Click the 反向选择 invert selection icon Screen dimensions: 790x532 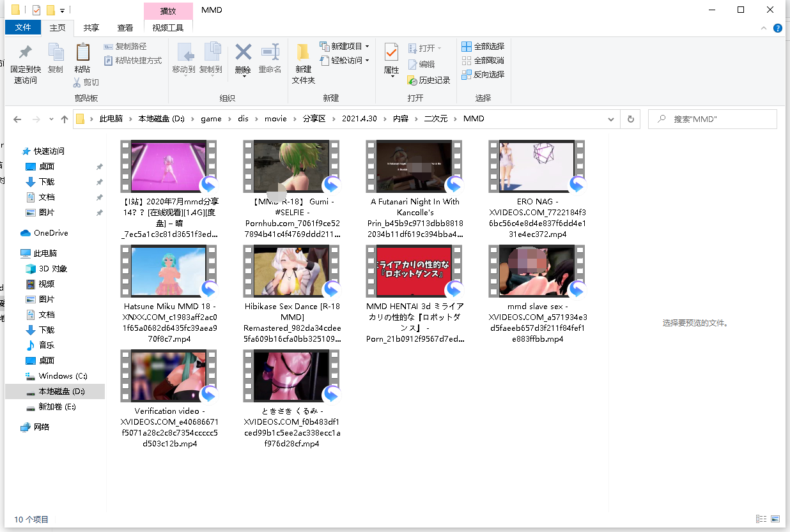[466, 74]
